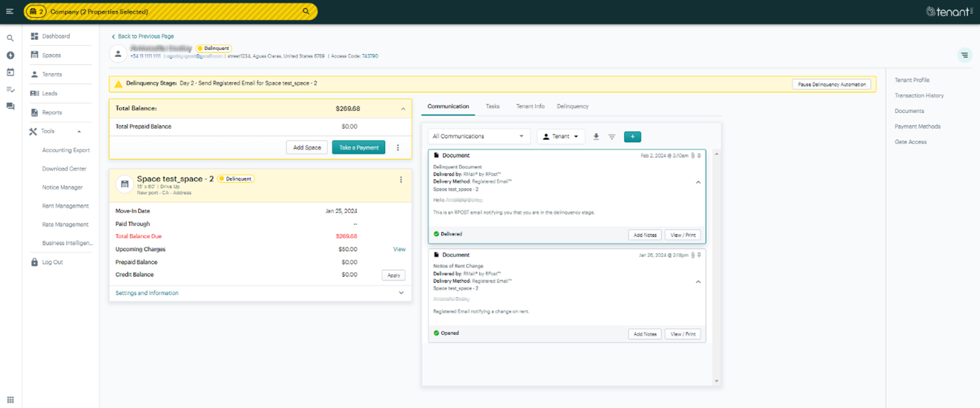Click the search icon in company selector
Viewport: 980px width, 408px height.
tap(306, 12)
